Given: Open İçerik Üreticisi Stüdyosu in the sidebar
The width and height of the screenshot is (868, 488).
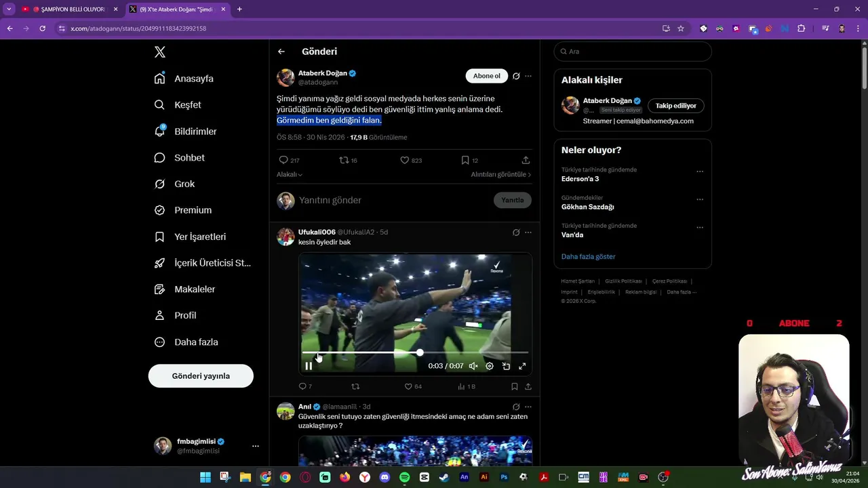Looking at the screenshot, I should tap(202, 263).
